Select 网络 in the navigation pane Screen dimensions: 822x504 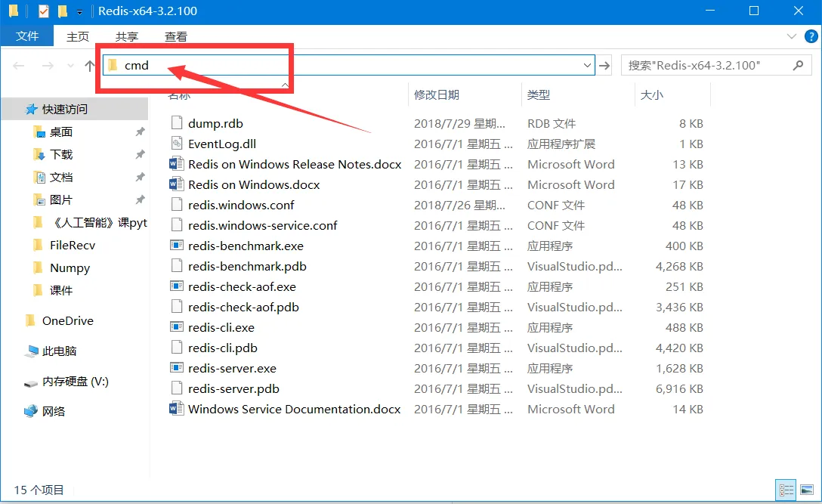point(54,411)
